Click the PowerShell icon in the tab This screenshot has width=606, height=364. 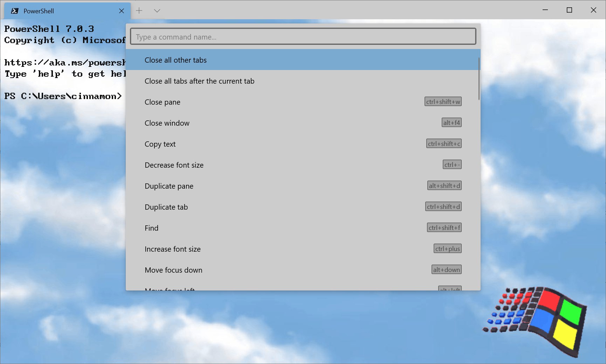point(15,11)
